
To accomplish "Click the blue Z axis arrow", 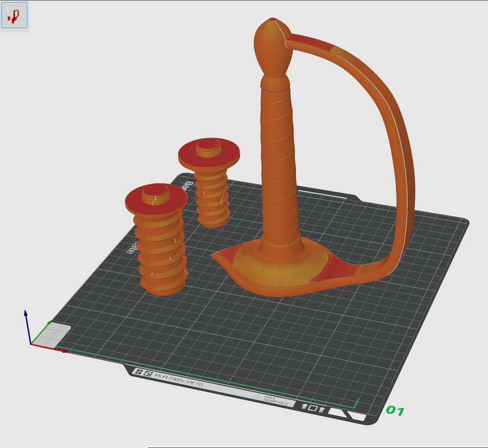I will point(26,315).
